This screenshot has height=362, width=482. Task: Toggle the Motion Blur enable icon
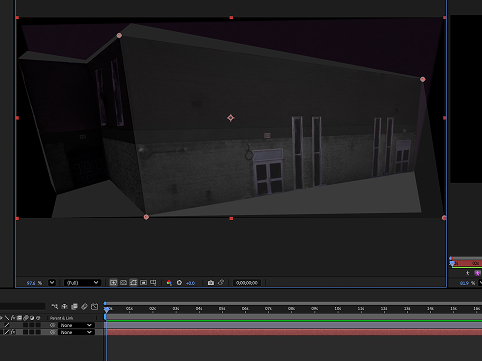pyautogui.click(x=84, y=306)
